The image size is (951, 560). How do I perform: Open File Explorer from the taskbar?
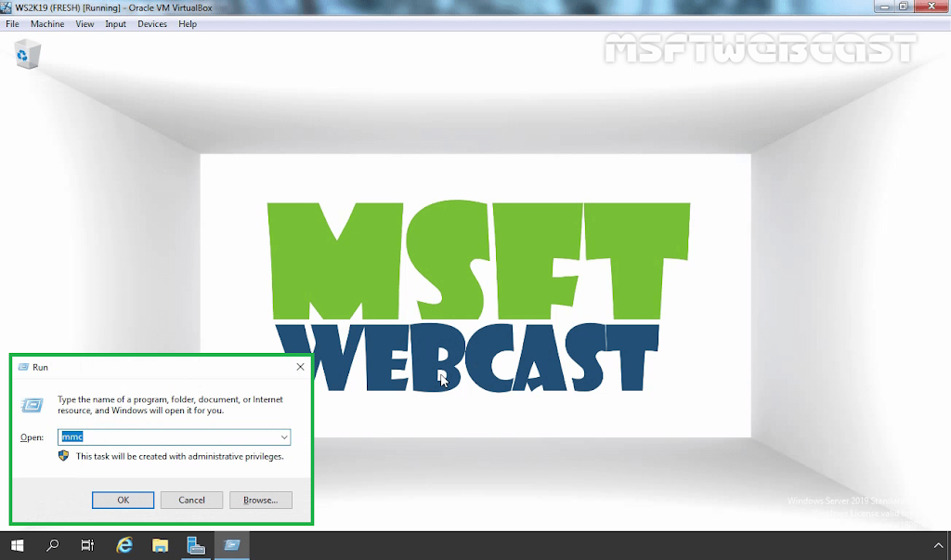click(x=160, y=545)
